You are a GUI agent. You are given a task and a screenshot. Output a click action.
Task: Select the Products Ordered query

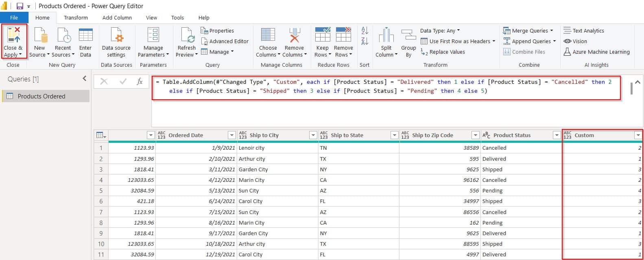pyautogui.click(x=46, y=96)
